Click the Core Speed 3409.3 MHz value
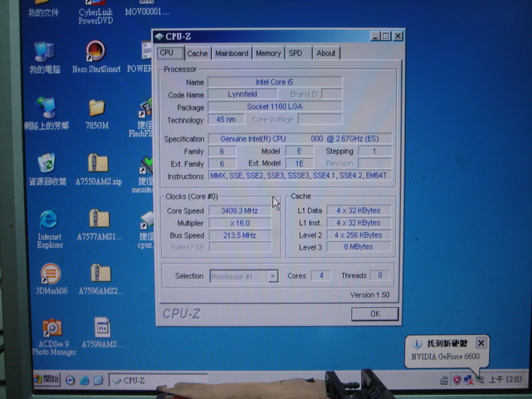Image resolution: width=532 pixels, height=399 pixels. (x=240, y=211)
